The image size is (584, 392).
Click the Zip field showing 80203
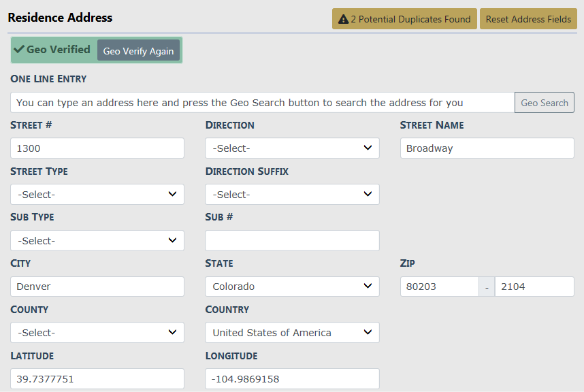coord(439,287)
